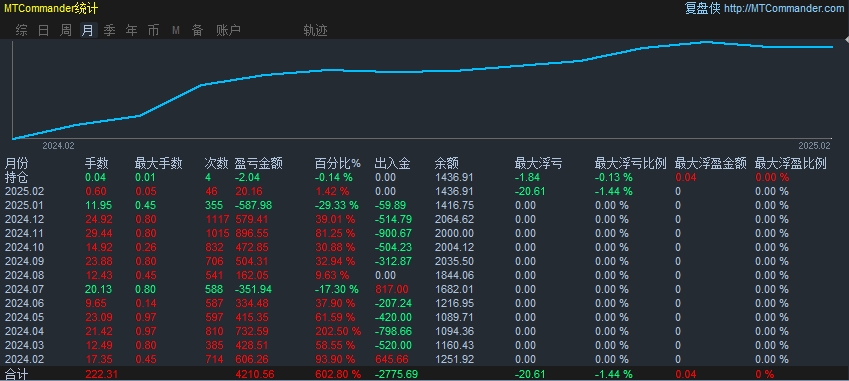Open the 季 quarterly tab
This screenshot has width=849, height=381.
pos(109,30)
